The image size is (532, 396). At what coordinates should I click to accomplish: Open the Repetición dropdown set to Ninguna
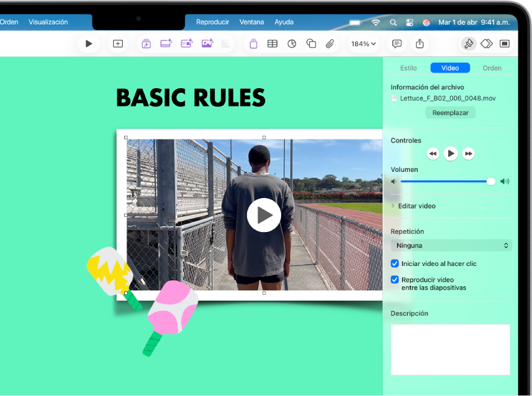pyautogui.click(x=450, y=245)
